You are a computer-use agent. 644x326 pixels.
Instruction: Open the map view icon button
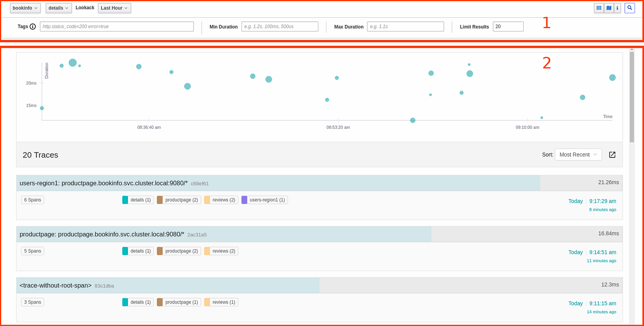609,8
